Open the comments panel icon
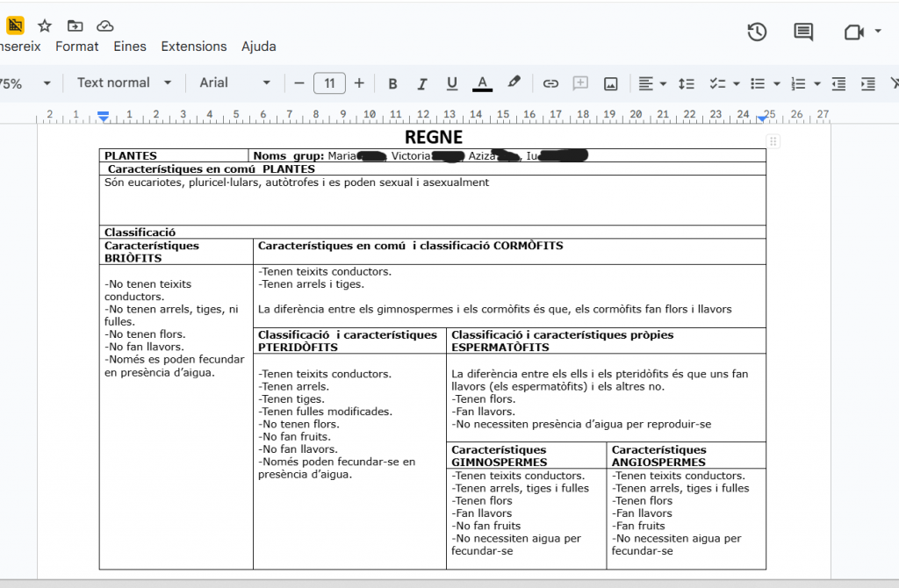899x588 pixels. pos(802,32)
